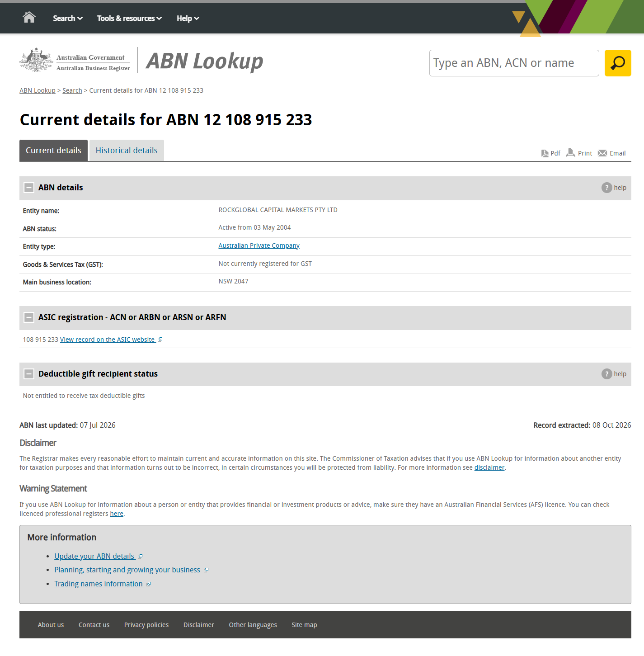
Task: Collapse the ASIC registration section
Action: [x=29, y=317]
